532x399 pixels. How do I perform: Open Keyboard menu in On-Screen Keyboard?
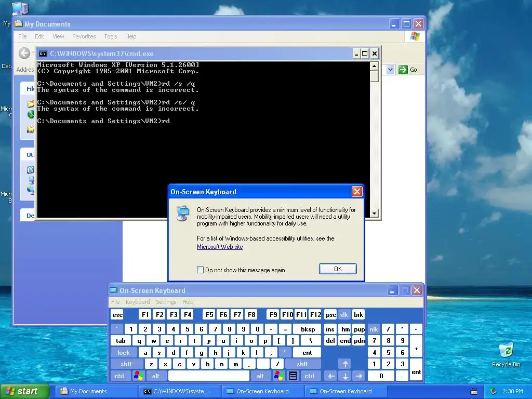(x=137, y=302)
